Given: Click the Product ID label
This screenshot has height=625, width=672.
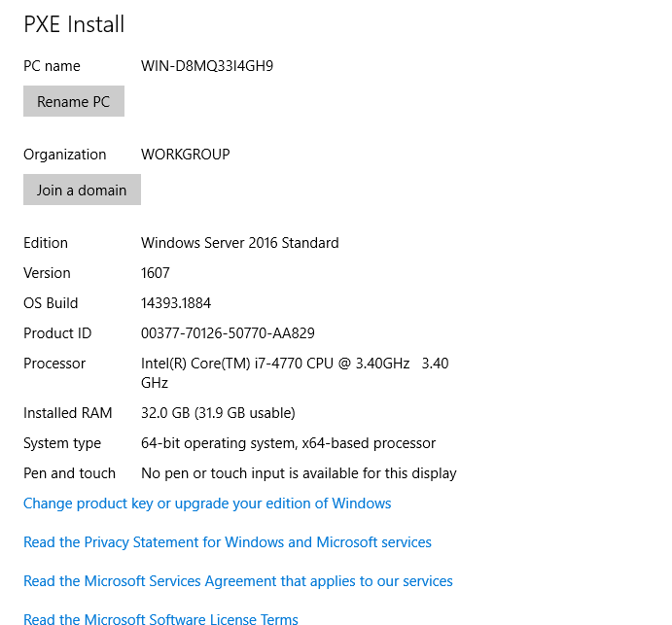Looking at the screenshot, I should tap(57, 333).
